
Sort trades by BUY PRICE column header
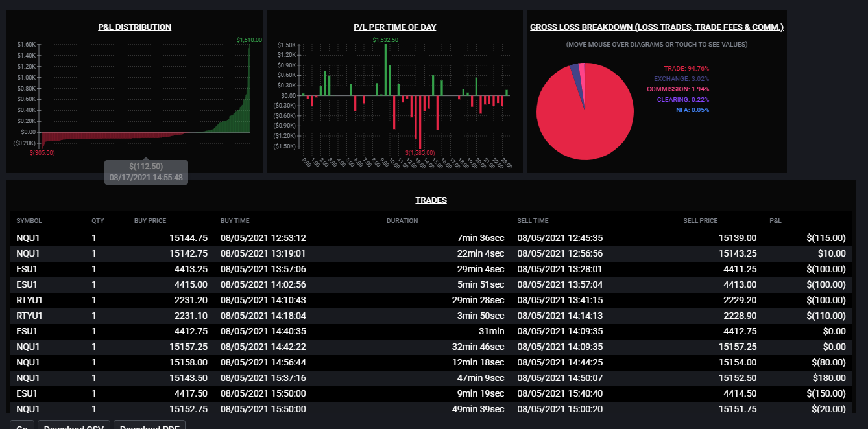click(x=150, y=221)
